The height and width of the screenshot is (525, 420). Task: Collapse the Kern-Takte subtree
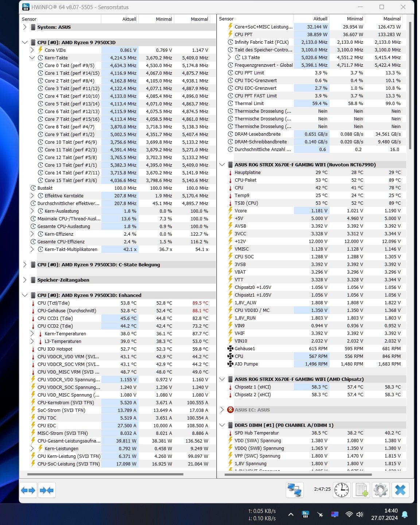coord(32,58)
